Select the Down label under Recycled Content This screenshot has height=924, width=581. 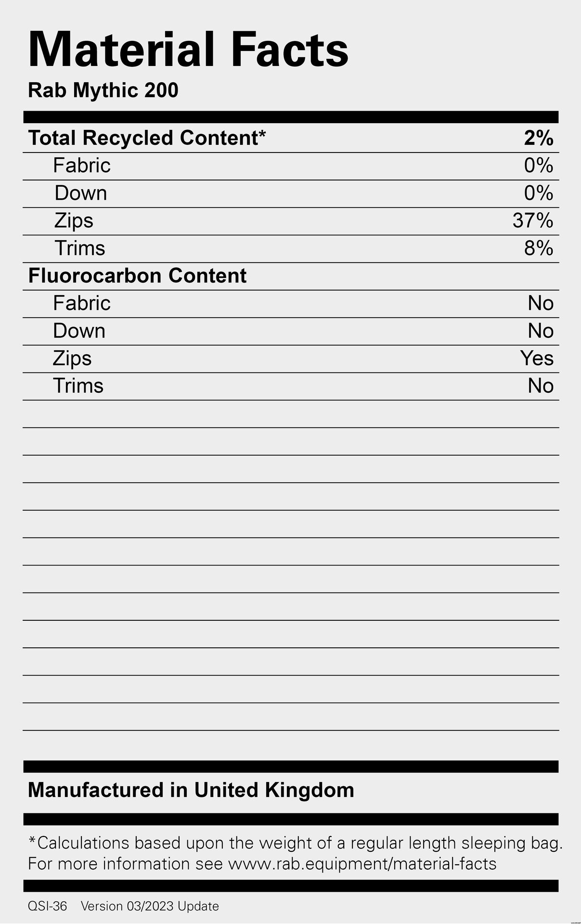(80, 193)
